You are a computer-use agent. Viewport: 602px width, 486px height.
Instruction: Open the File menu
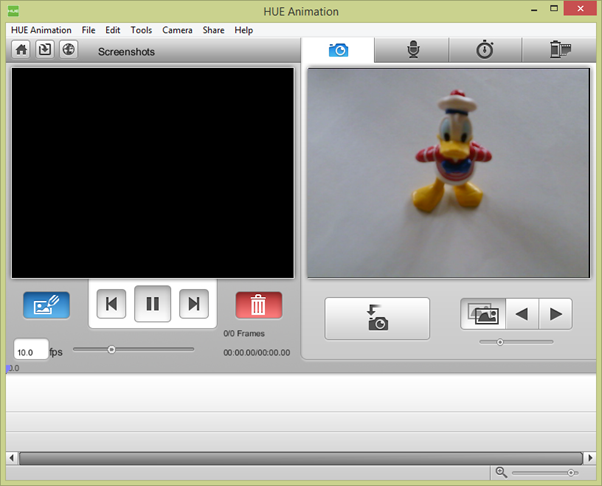(88, 30)
